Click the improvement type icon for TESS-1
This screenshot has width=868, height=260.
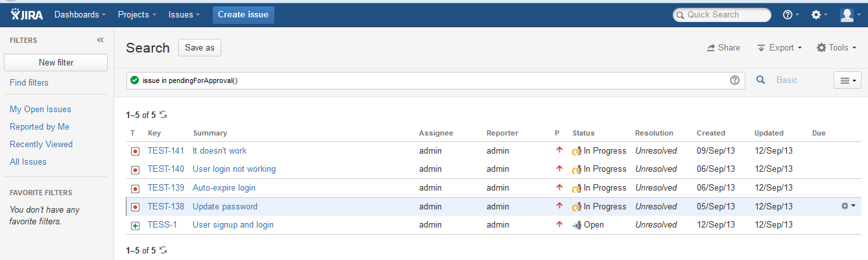click(x=135, y=226)
